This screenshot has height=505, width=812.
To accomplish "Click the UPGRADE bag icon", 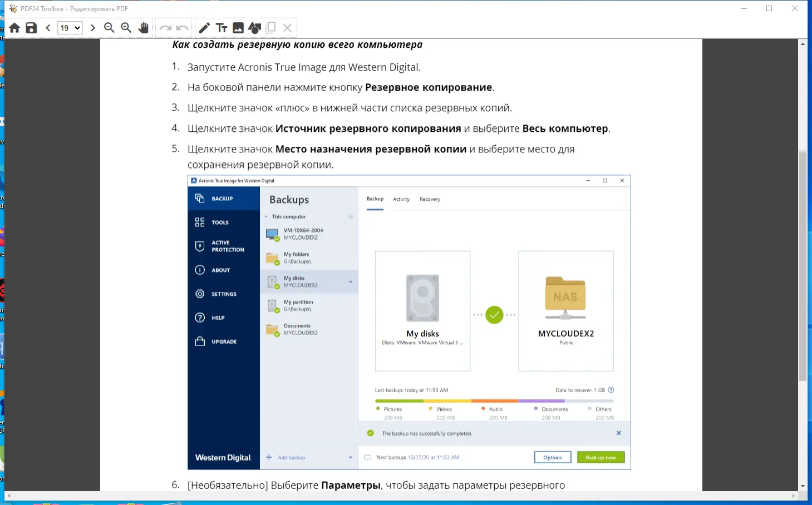I will point(200,341).
